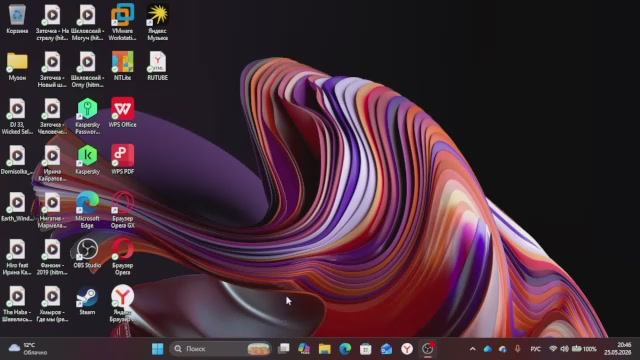Select the Яндекс Музыка shortcut
Image resolution: width=640 pixels, height=360 pixels.
[x=158, y=22]
